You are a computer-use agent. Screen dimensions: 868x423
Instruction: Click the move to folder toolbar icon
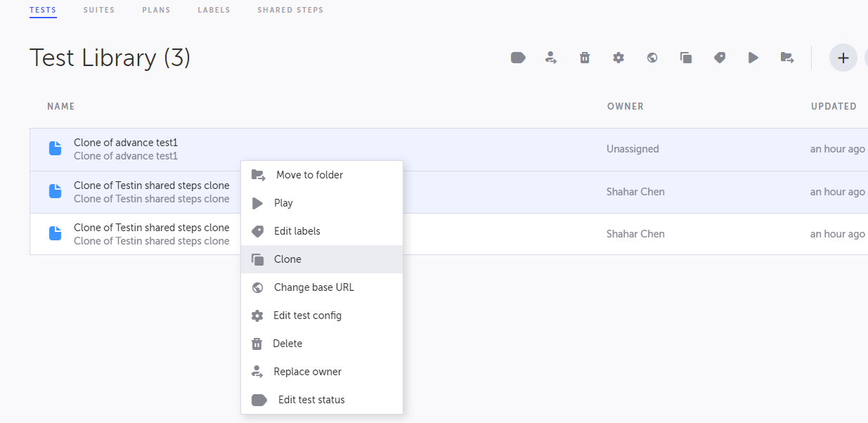point(787,58)
